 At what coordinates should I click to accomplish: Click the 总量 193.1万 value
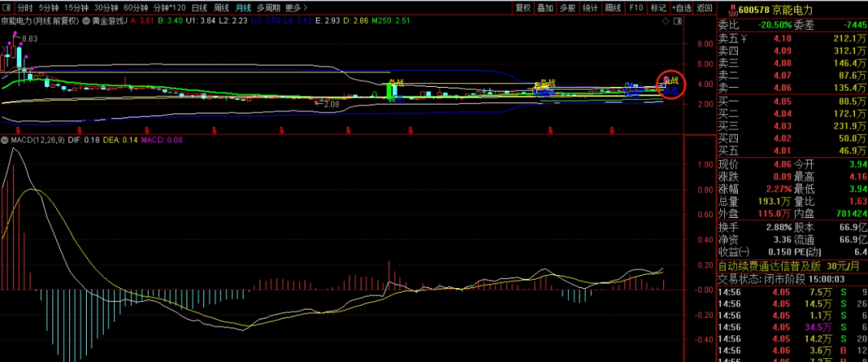775,201
